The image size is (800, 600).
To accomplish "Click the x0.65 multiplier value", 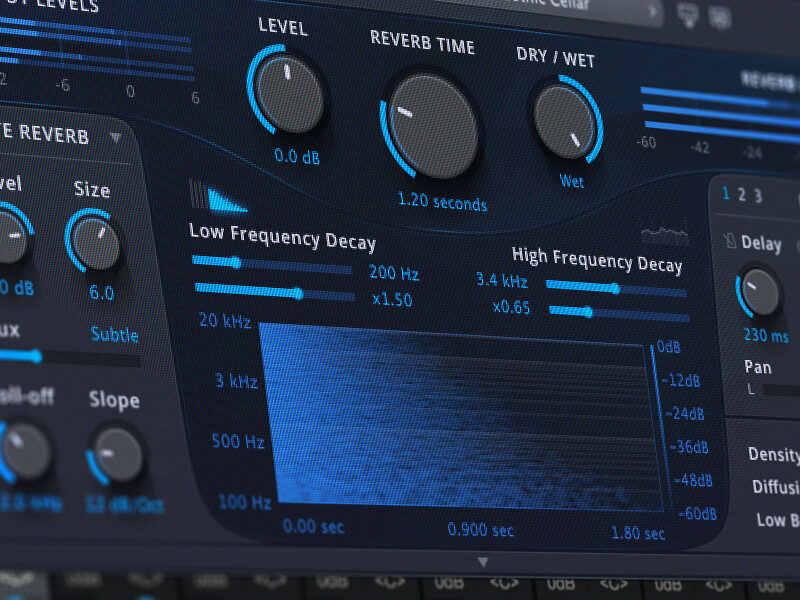I will coord(511,307).
